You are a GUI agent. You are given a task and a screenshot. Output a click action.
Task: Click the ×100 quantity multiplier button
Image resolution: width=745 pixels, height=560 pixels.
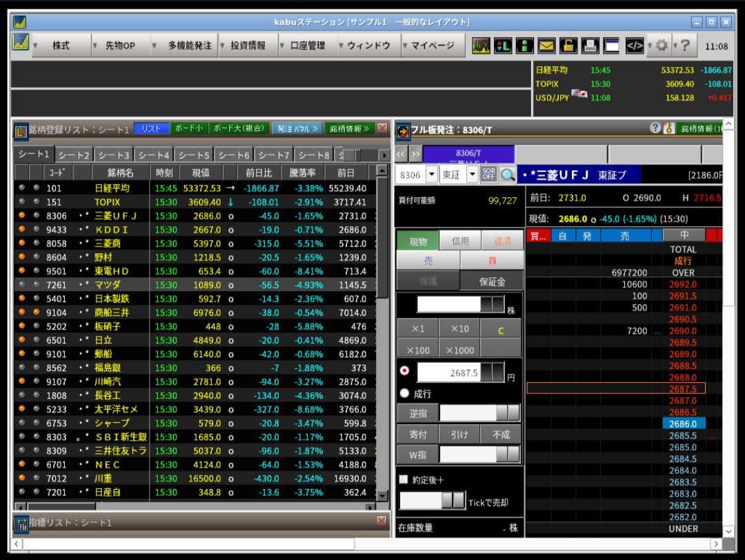(x=417, y=350)
